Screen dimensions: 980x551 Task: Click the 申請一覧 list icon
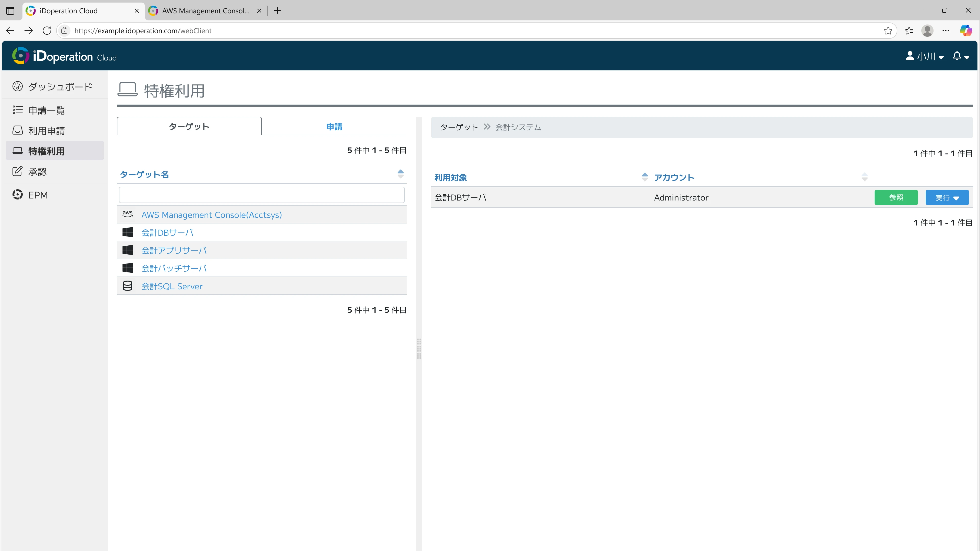point(18,110)
